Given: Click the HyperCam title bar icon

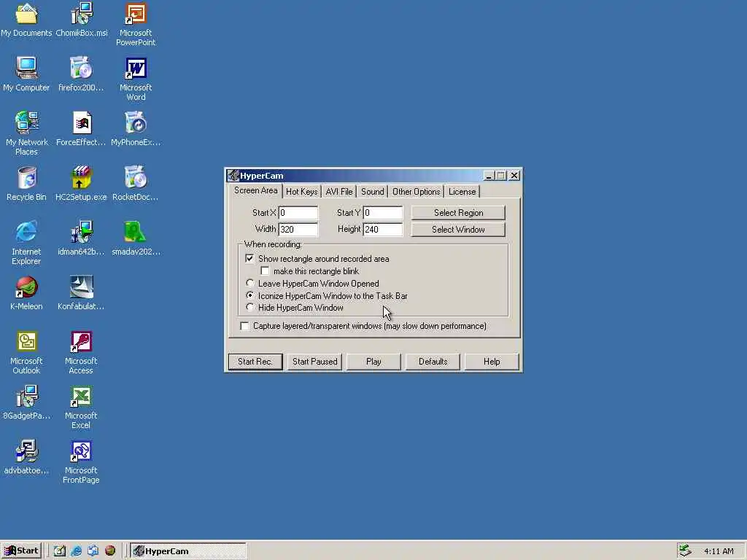Looking at the screenshot, I should (233, 176).
